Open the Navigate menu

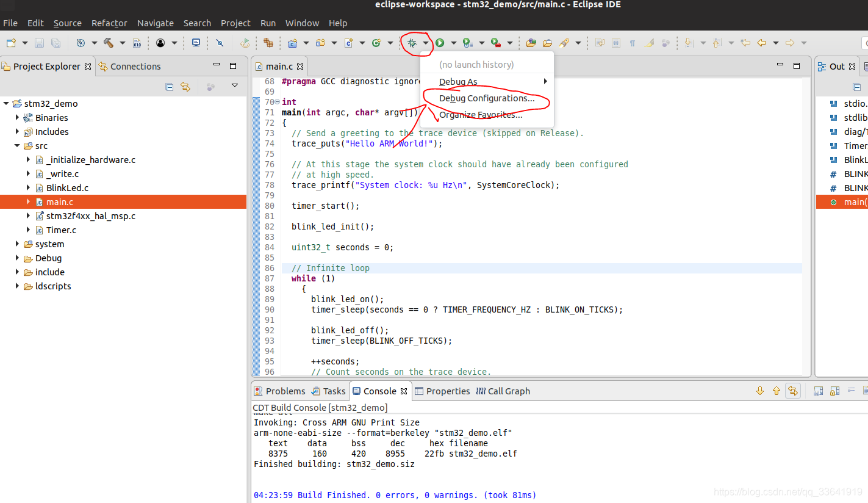155,23
